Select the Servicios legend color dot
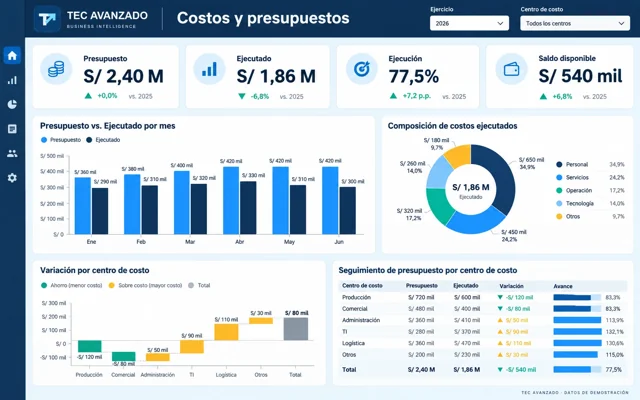Screen dimensions: 640x400 click(x=559, y=178)
